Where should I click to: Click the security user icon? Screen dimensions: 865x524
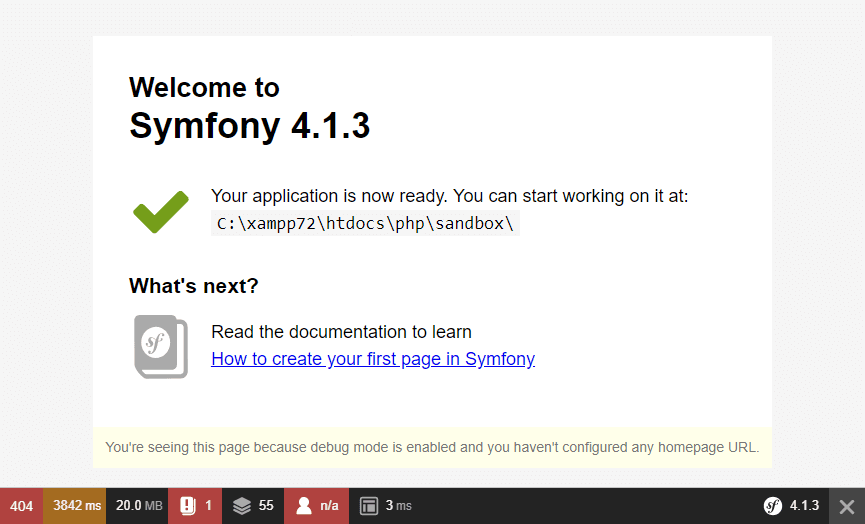coord(304,506)
